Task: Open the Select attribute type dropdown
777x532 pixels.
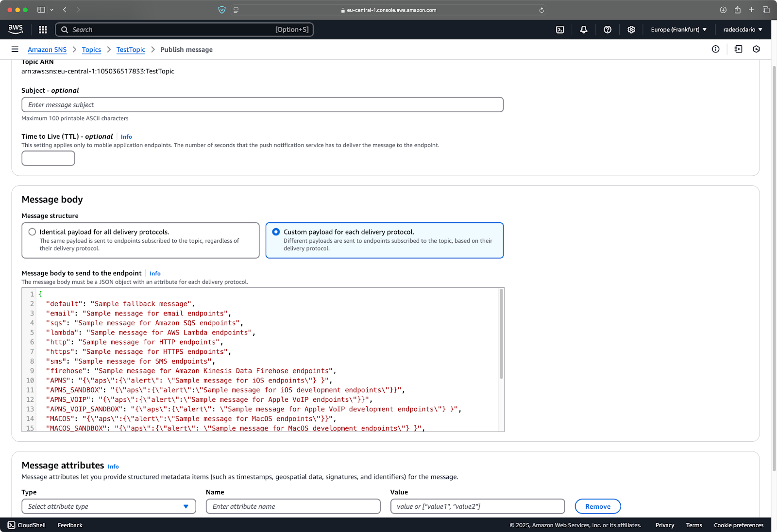Action: [x=109, y=506]
